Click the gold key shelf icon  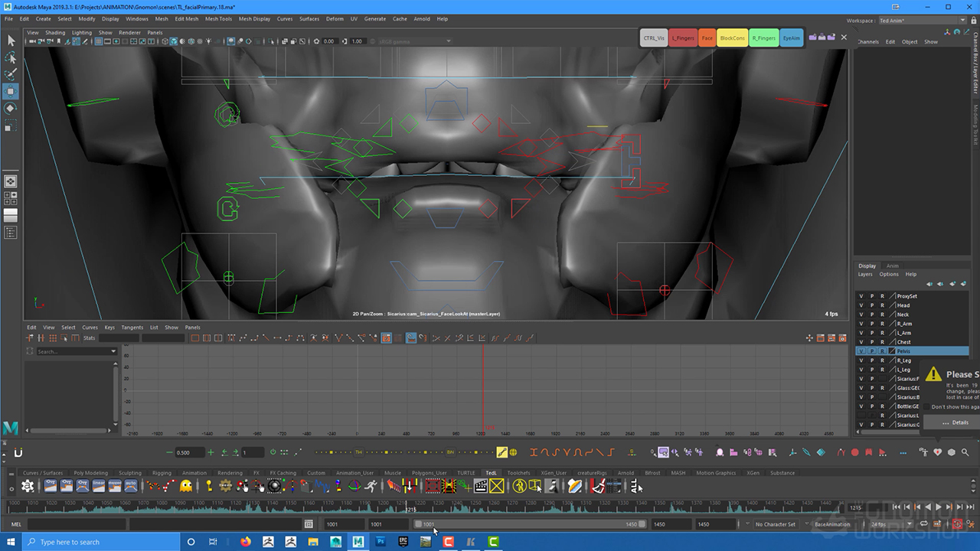pos(208,486)
